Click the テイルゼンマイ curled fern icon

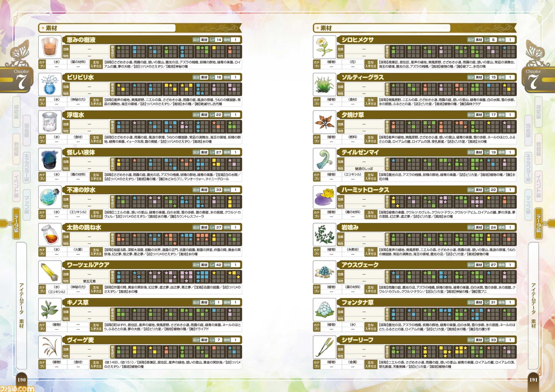pyautogui.click(x=325, y=160)
